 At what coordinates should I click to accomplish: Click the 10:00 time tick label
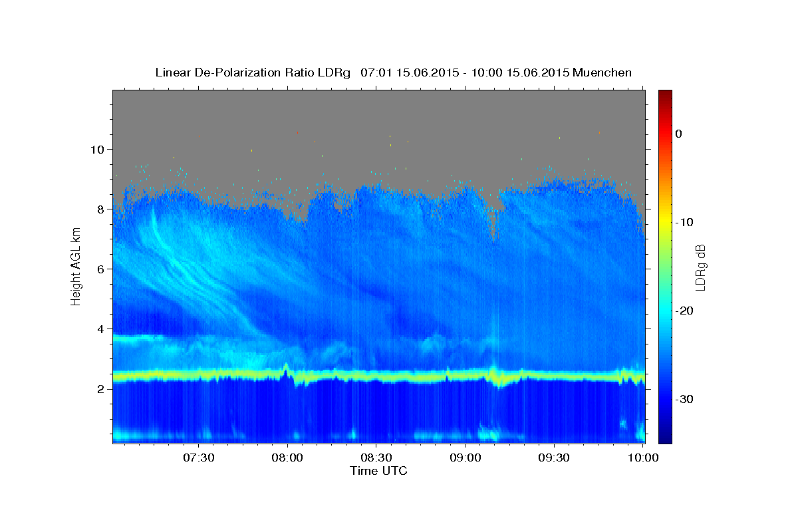coord(643,458)
